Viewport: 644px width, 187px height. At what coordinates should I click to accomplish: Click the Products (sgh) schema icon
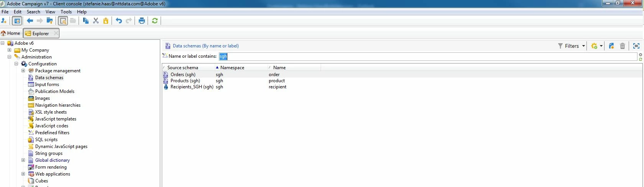[x=166, y=81]
